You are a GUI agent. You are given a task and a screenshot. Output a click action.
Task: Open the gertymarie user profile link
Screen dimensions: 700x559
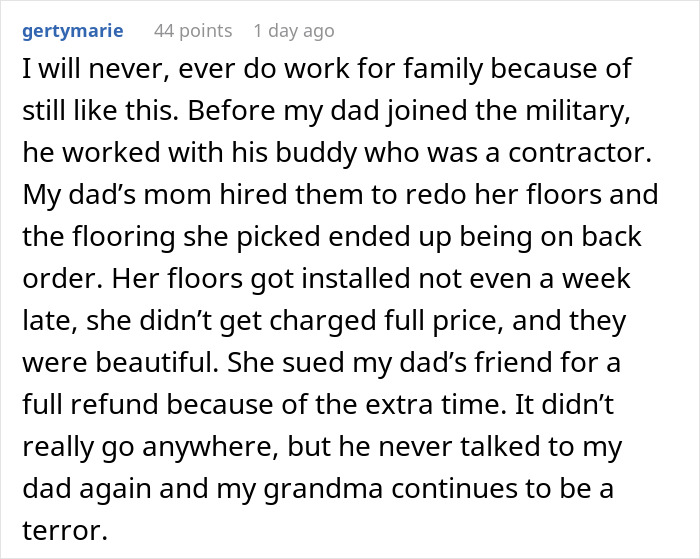pyautogui.click(x=73, y=31)
